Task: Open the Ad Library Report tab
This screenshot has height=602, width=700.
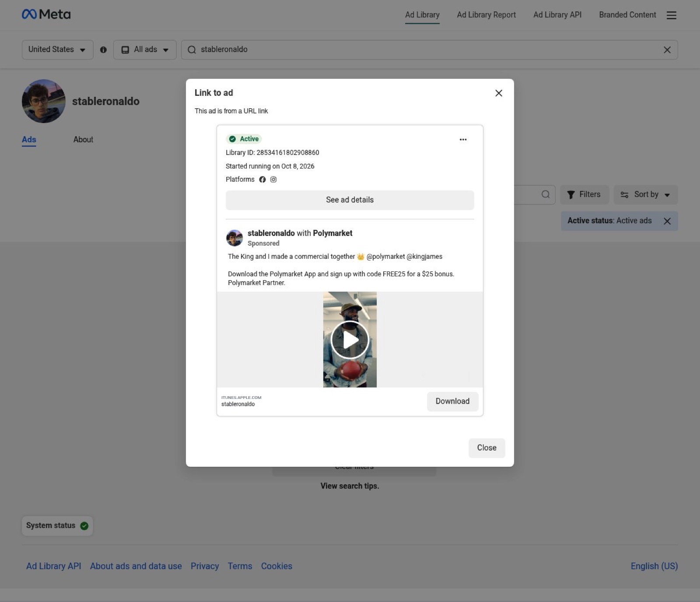Action: click(x=486, y=15)
